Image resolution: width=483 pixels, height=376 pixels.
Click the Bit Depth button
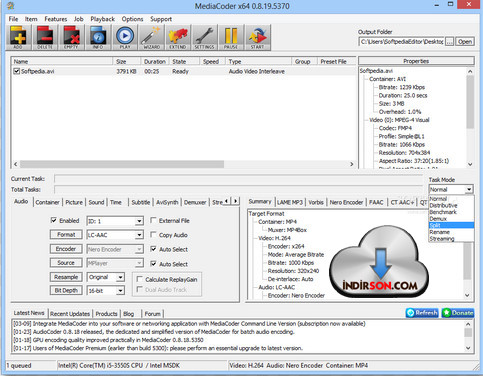pyautogui.click(x=66, y=290)
